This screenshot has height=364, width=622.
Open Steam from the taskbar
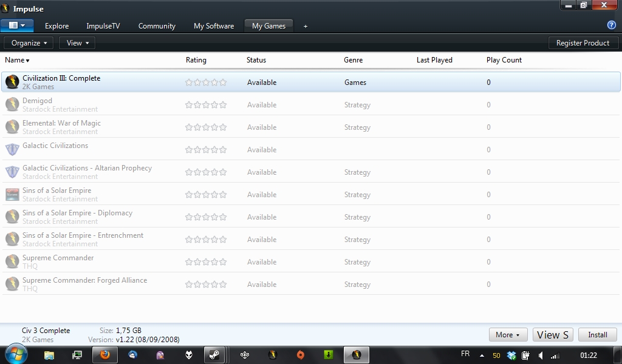214,355
